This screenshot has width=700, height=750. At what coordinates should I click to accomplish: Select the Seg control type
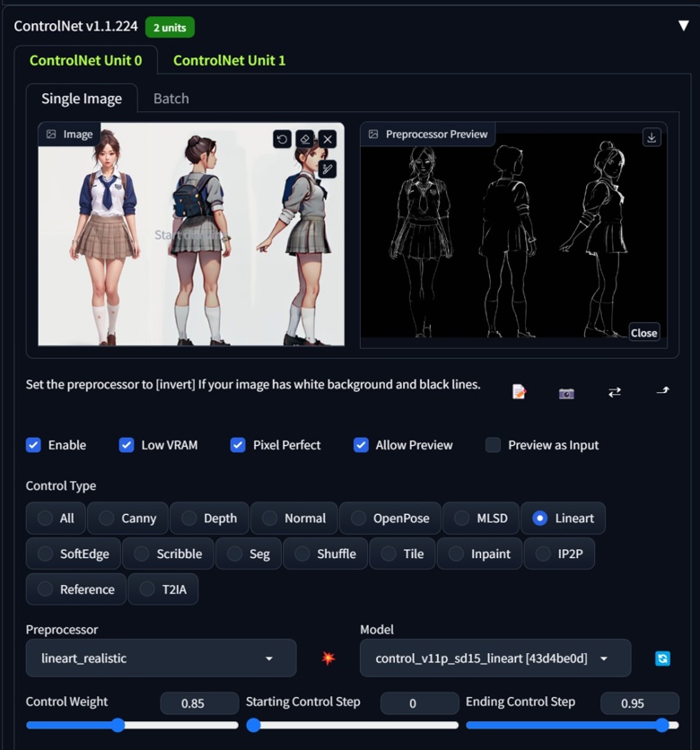pyautogui.click(x=249, y=554)
